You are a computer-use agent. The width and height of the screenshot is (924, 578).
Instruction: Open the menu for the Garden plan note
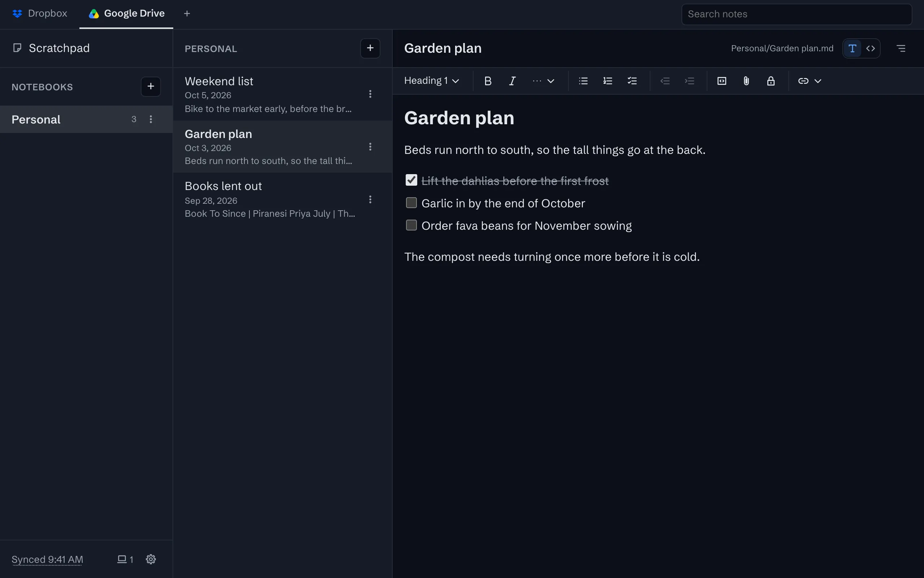(370, 147)
